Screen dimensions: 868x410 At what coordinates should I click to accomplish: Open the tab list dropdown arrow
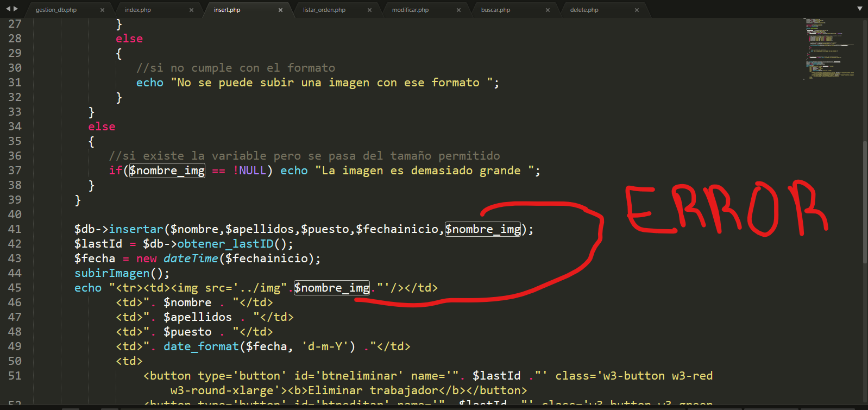859,9
